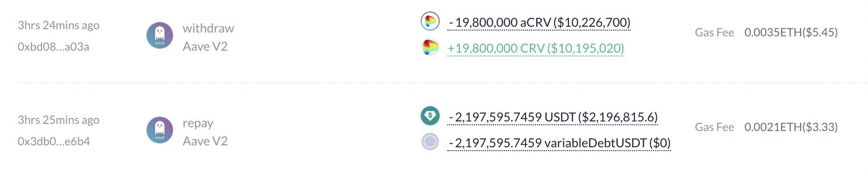Click the 3hrs 24mins ago timestamp
The width and height of the screenshot is (868, 175).
pos(59,25)
